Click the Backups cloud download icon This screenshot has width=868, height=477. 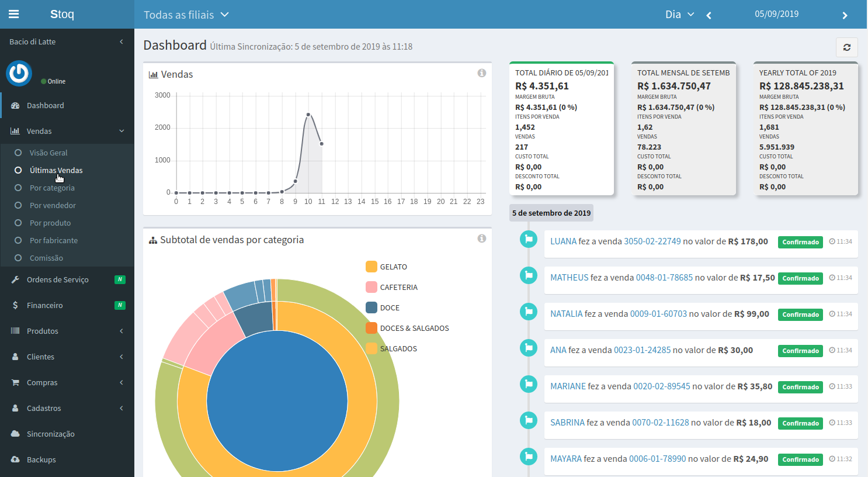15,460
